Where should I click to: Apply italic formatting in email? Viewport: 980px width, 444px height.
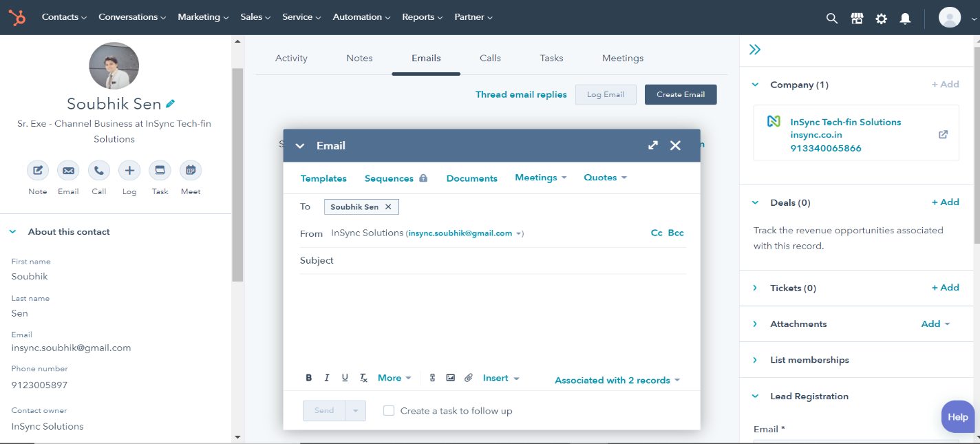click(x=327, y=378)
